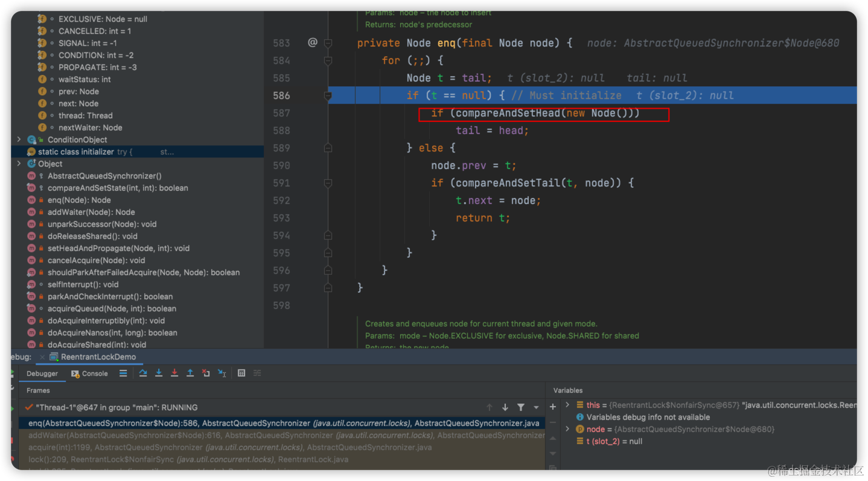The image size is (868, 481).
Task: Select cancelAcquire(Node): void method
Action: tap(97, 260)
